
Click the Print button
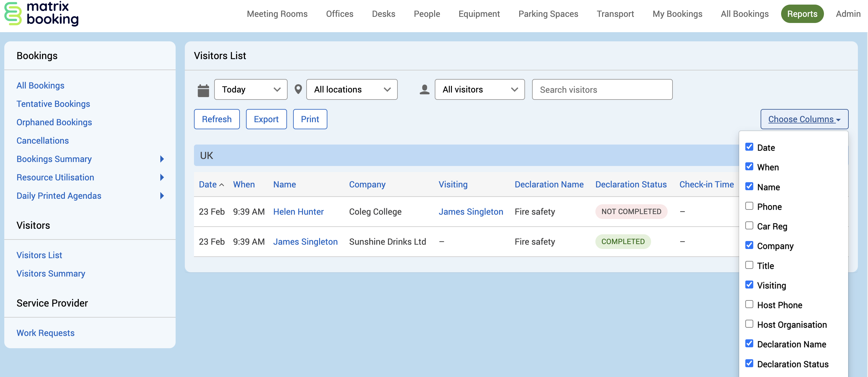coord(310,119)
